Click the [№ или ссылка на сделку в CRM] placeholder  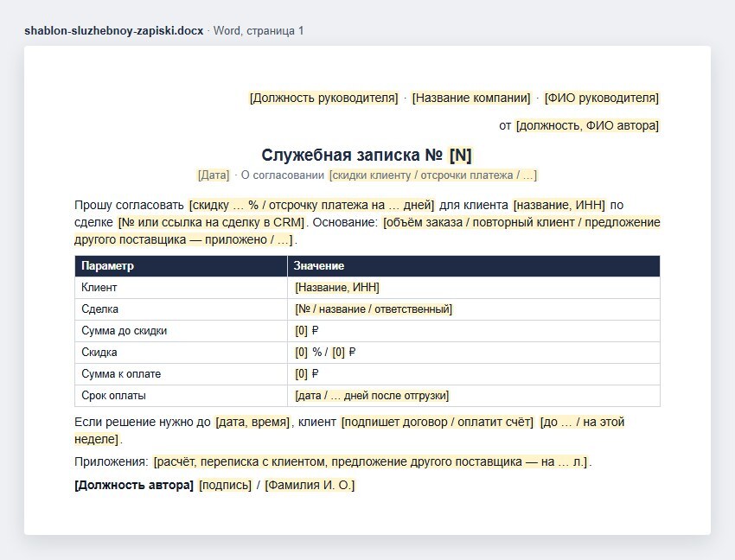coord(211,222)
